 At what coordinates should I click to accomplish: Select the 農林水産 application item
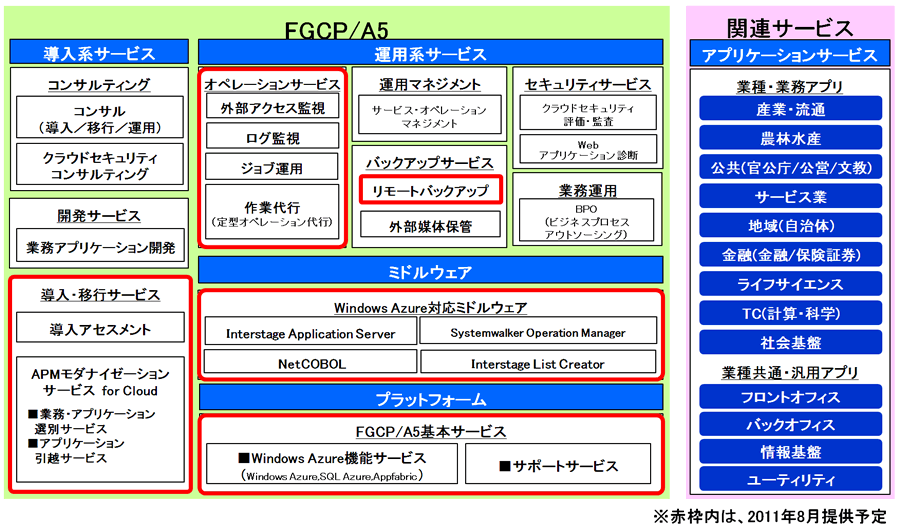click(790, 138)
